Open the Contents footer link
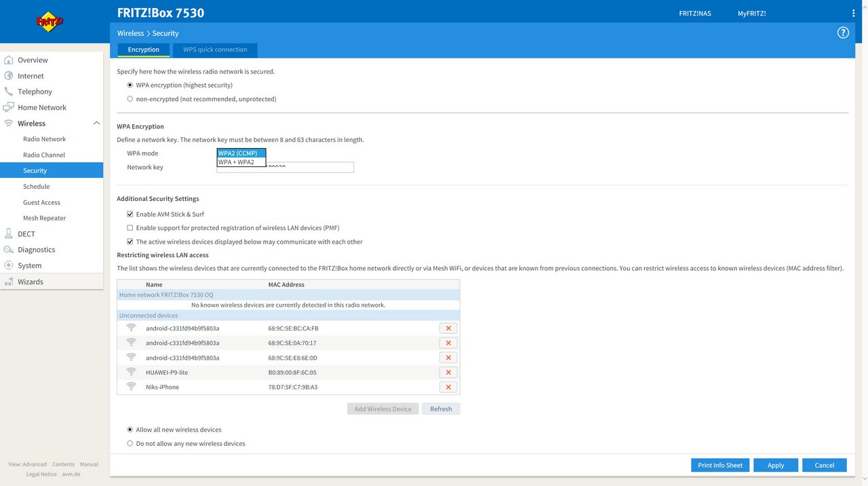868x486 pixels. [x=63, y=464]
